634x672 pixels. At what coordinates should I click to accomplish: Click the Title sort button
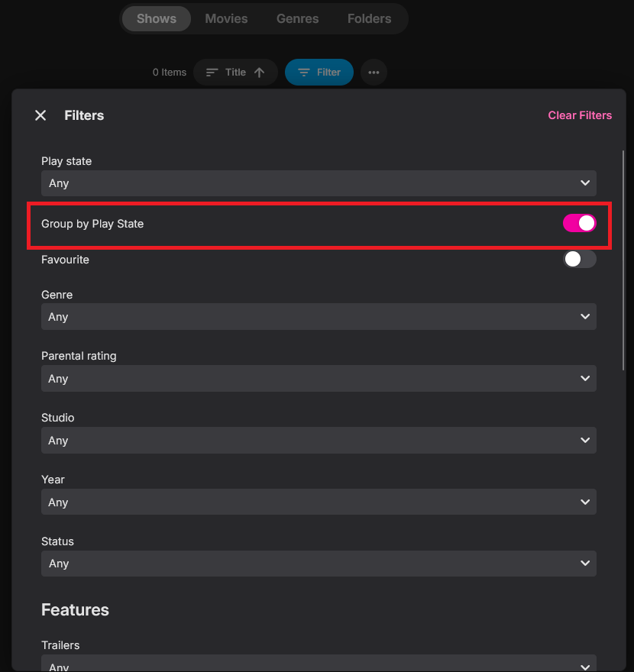235,72
